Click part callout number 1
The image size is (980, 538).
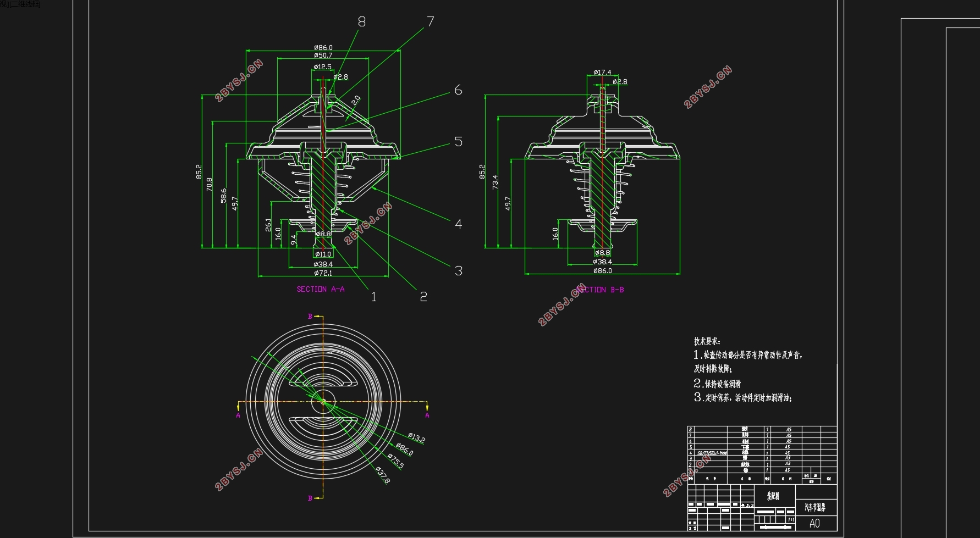pyautogui.click(x=374, y=297)
